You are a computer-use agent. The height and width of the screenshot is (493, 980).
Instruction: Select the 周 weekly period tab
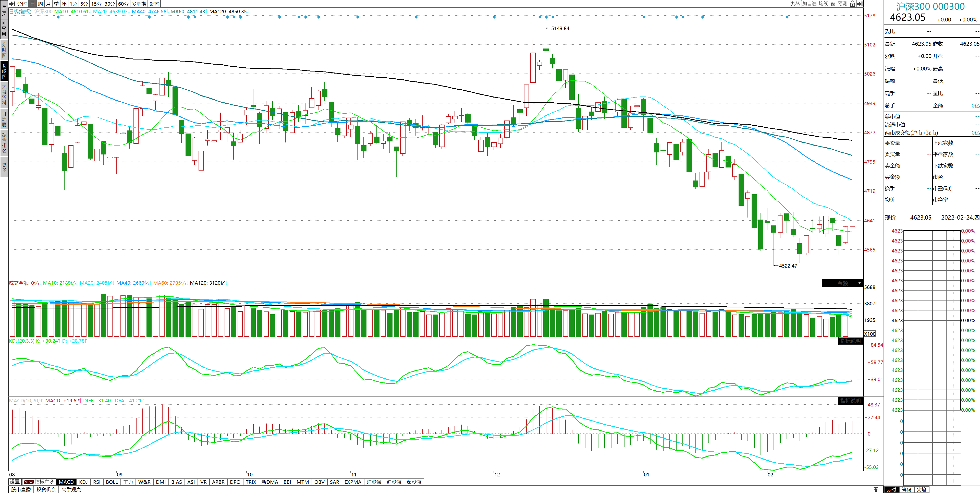[40, 4]
